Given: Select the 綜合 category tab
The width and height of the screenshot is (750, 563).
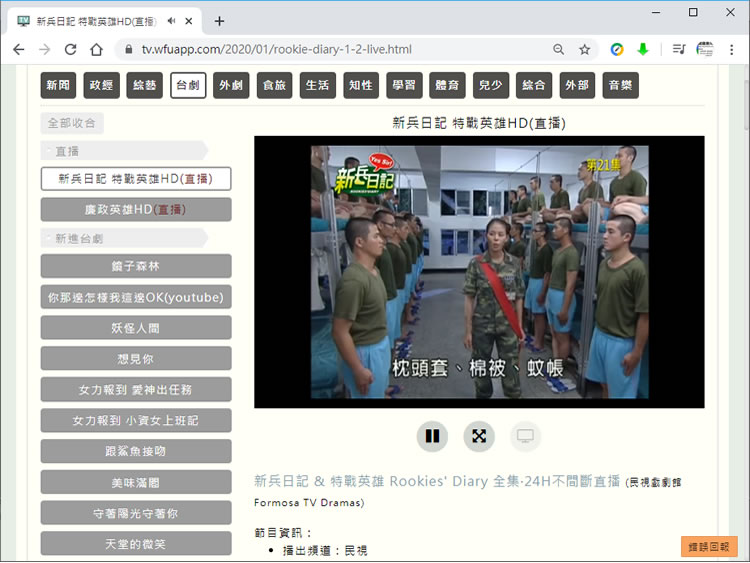Looking at the screenshot, I should tap(534, 85).
